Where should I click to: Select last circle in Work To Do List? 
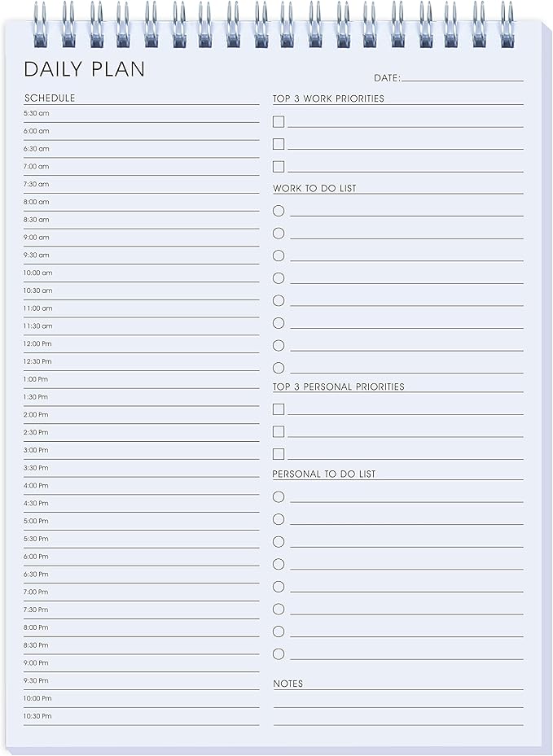[x=279, y=368]
